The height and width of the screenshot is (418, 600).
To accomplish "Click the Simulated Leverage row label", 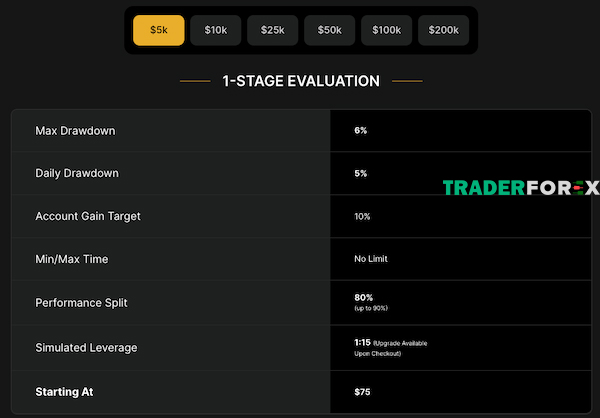I will pyautogui.click(x=86, y=347).
